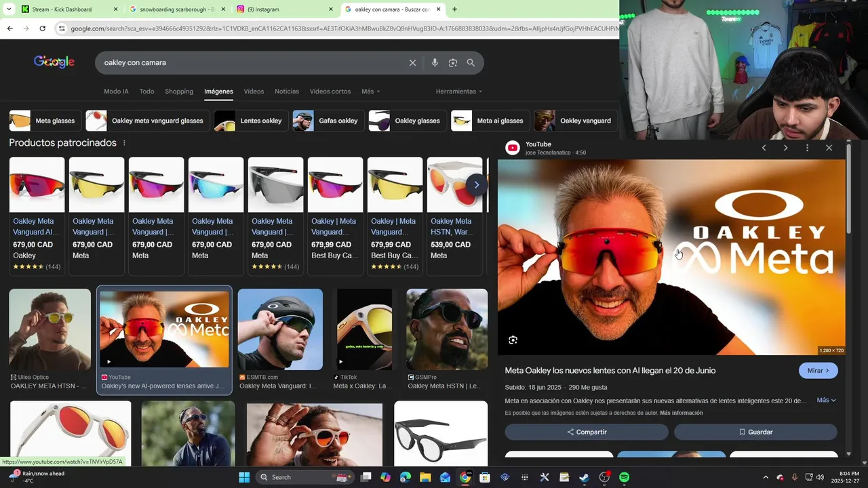Open File Explorer from taskbar
The width and height of the screenshot is (868, 488).
point(425,477)
